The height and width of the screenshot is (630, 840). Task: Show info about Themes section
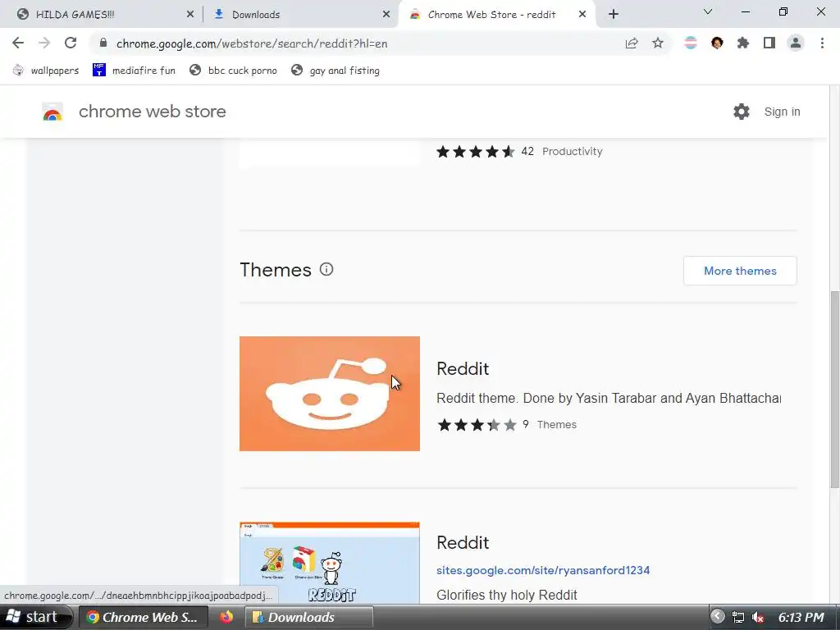326,269
